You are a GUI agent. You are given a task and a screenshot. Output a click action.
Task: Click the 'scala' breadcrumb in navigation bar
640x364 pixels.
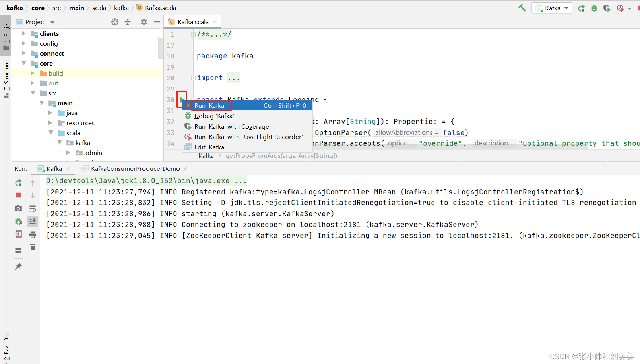pyautogui.click(x=99, y=8)
